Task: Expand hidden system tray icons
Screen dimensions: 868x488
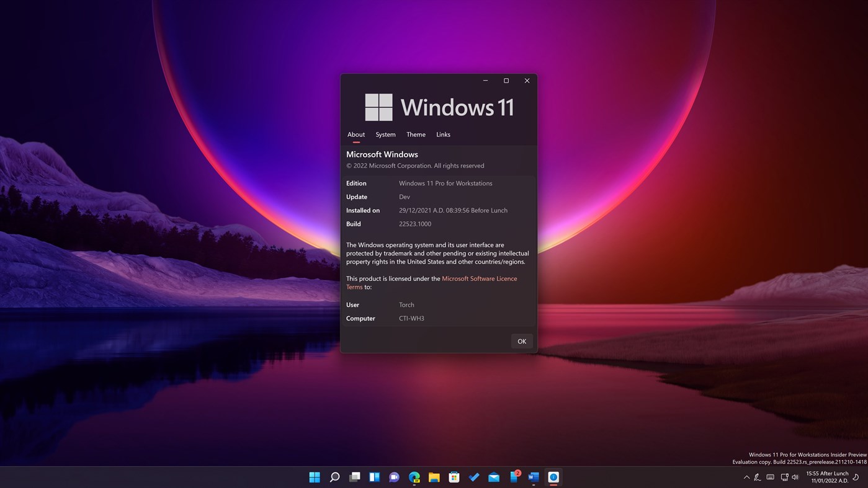Action: [747, 477]
